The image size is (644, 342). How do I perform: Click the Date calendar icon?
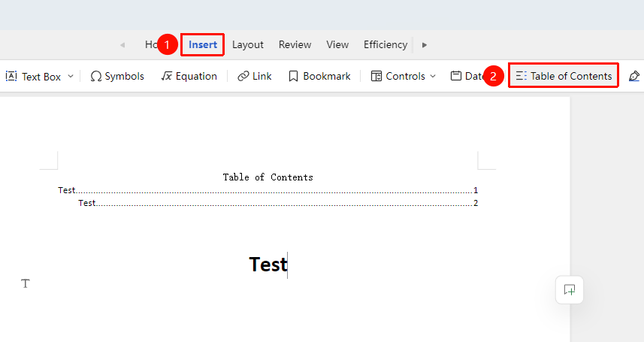tap(456, 76)
